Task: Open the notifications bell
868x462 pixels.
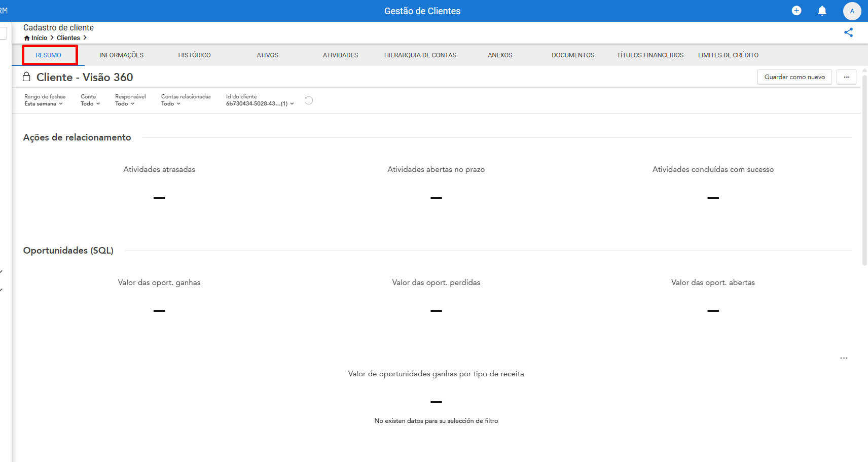Action: tap(822, 11)
